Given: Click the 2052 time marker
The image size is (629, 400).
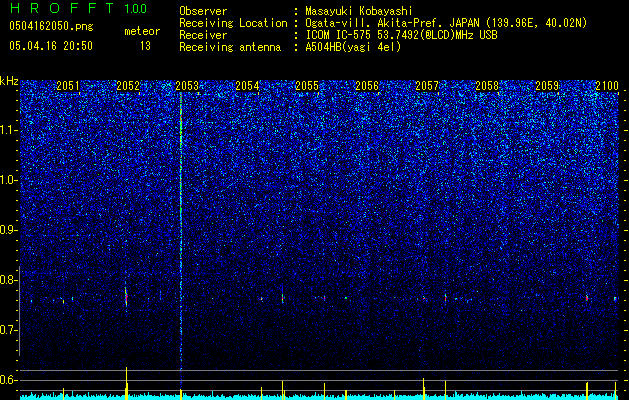Looking at the screenshot, I should point(128,86).
